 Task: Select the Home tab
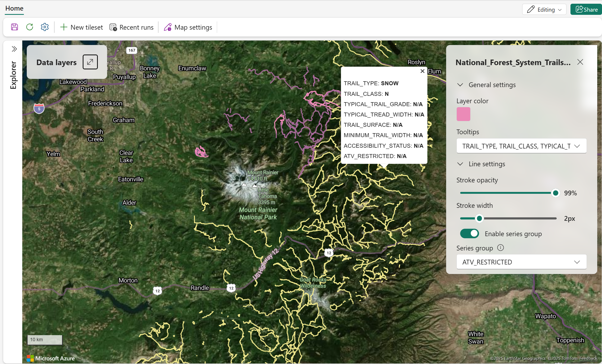click(x=14, y=8)
